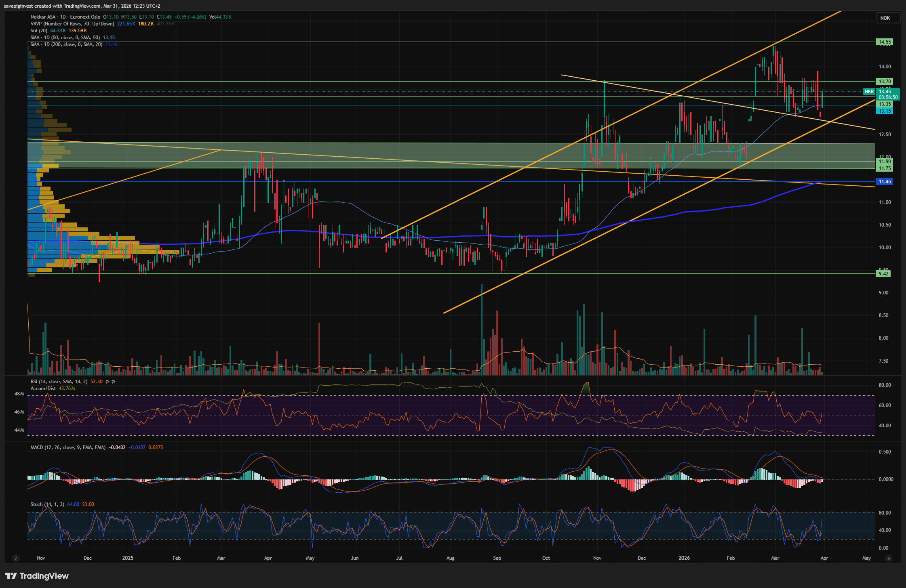Select the Vol (20) indicator legend
The height and width of the screenshot is (588, 906).
coord(39,31)
